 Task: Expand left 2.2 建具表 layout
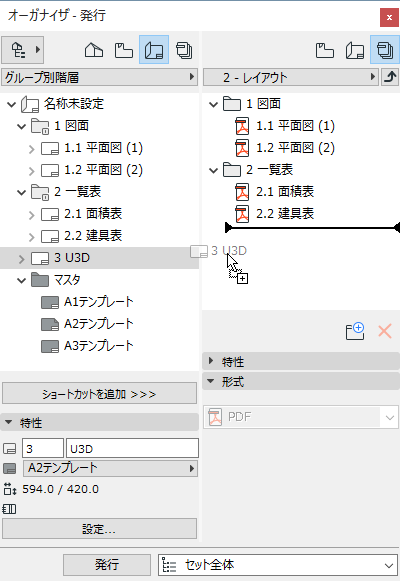click(31, 236)
